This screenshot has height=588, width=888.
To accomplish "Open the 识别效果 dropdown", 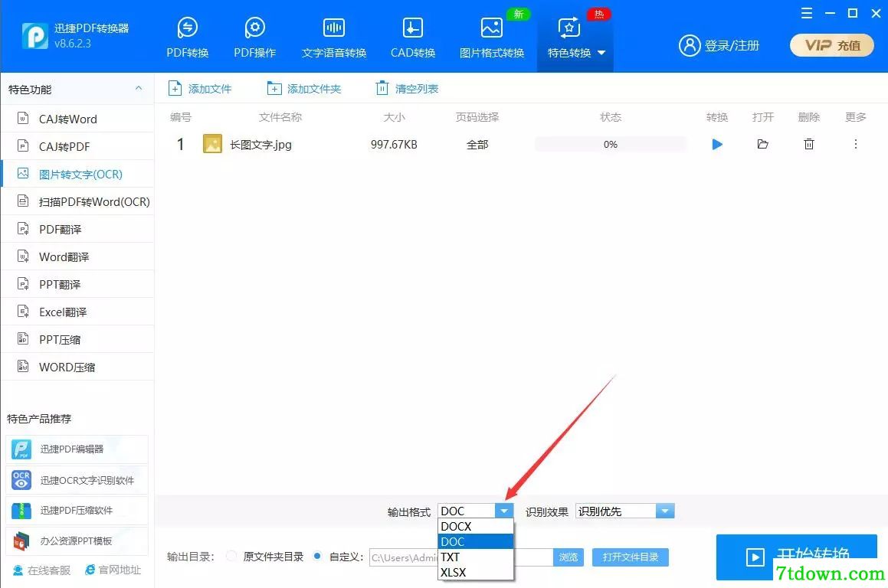I will 624,511.
